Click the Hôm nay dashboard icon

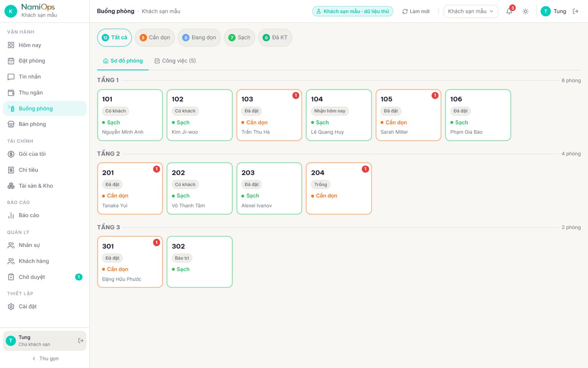(11, 45)
